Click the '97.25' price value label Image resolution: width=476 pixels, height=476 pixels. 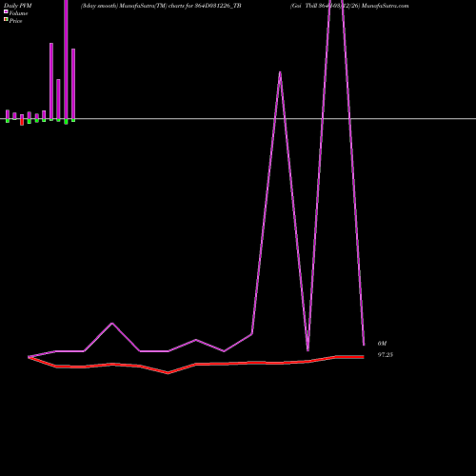pos(386,355)
